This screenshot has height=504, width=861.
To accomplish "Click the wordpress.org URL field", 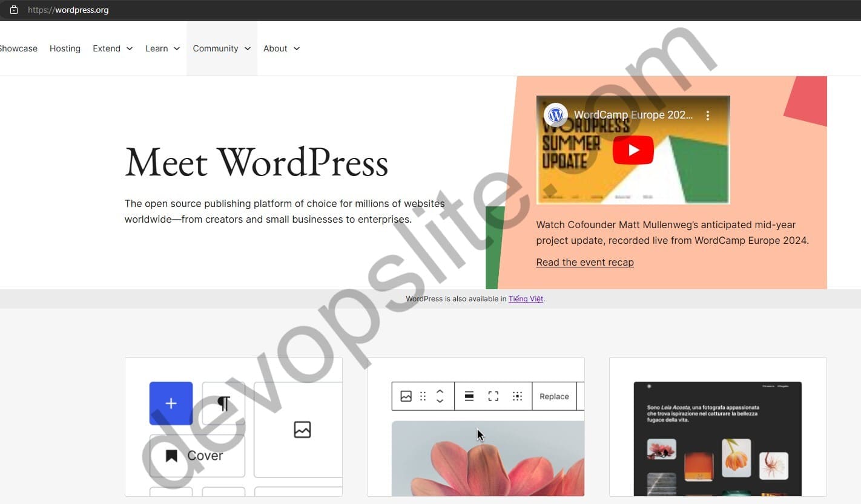I will point(68,10).
